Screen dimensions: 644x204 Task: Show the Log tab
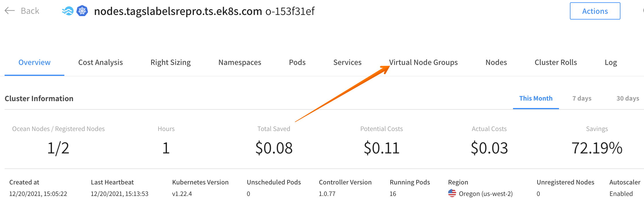611,62
